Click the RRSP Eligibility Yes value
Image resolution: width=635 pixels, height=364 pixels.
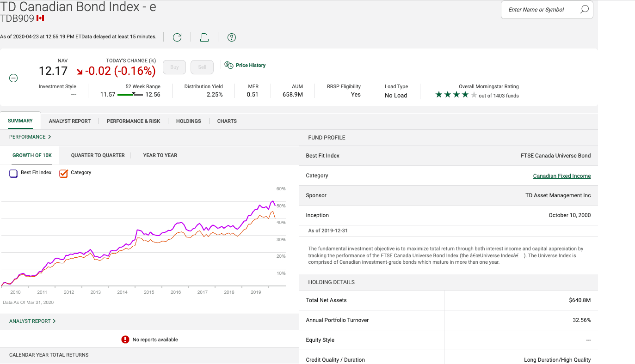pyautogui.click(x=356, y=95)
